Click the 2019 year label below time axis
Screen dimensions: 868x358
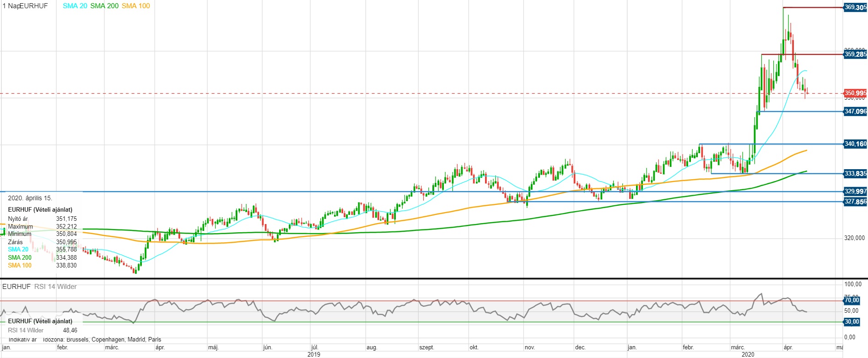click(x=314, y=354)
